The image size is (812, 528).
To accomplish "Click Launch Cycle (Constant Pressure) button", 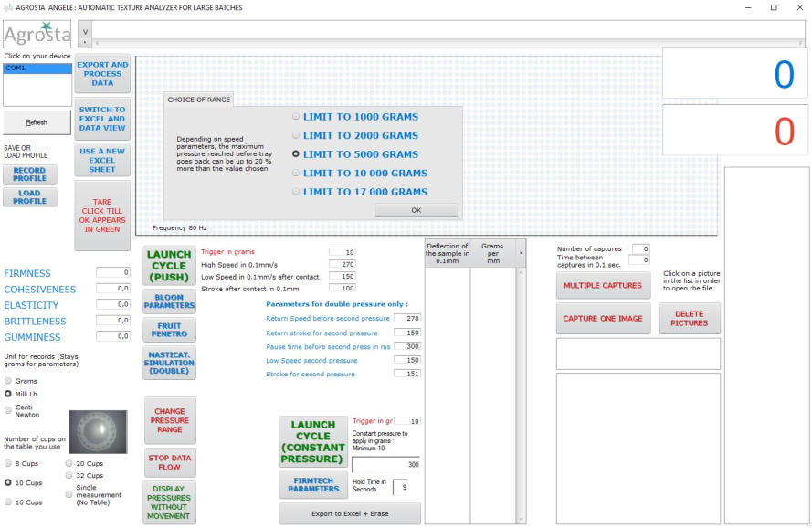I will (313, 442).
